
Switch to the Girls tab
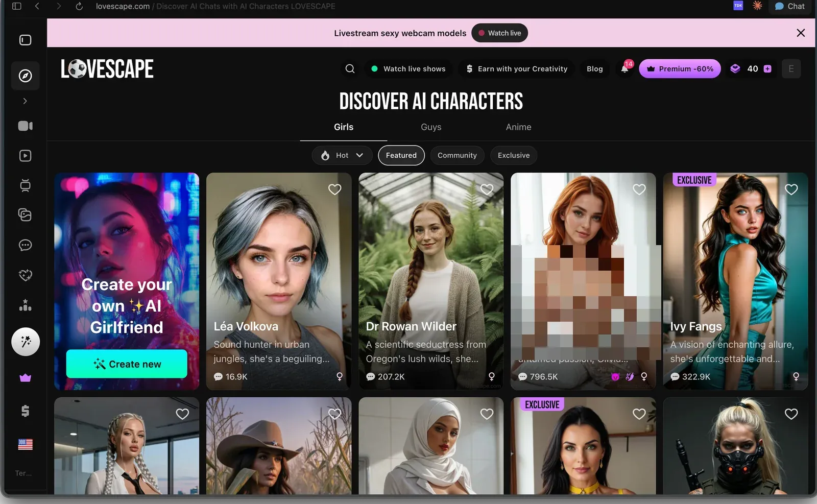[344, 127]
